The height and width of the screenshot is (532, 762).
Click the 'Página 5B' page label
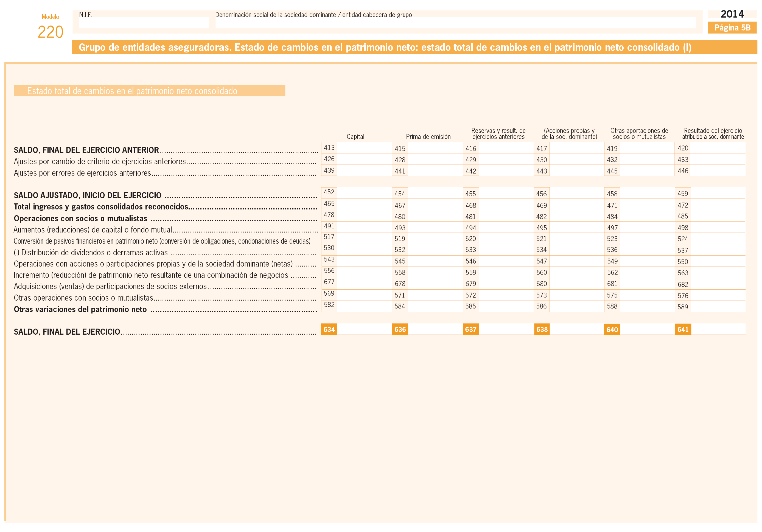pos(732,27)
